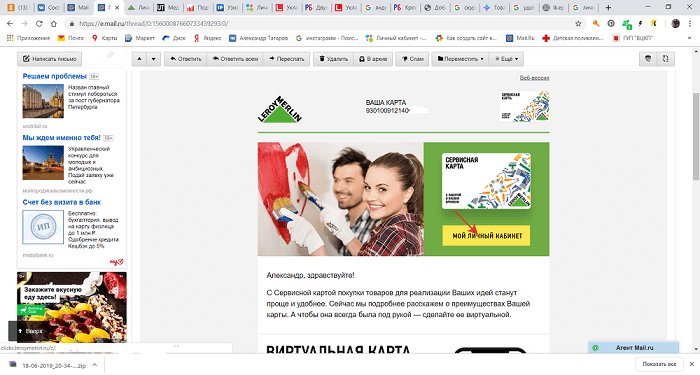Viewport: 700px width, 375px height.
Task: Move the message to archive (В архив)
Action: (x=373, y=58)
